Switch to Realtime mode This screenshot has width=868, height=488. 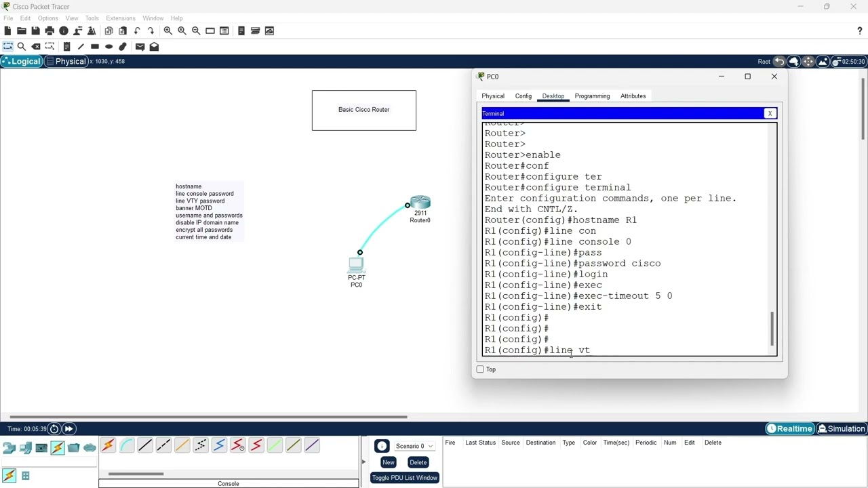(789, 428)
